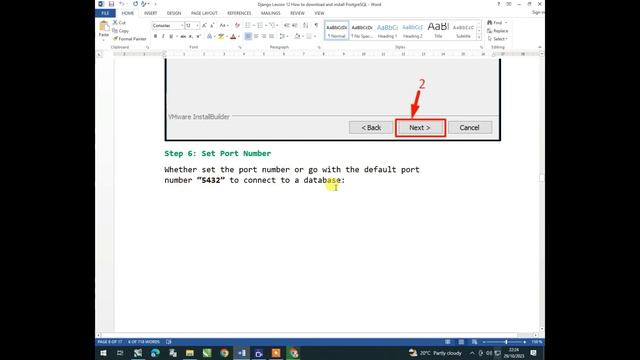Switch to the REFERENCES tab
Viewport: 640px width, 360px height.
point(239,13)
